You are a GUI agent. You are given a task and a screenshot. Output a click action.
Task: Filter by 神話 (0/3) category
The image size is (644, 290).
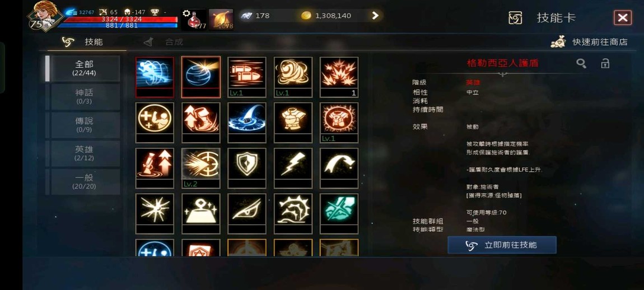point(84,97)
